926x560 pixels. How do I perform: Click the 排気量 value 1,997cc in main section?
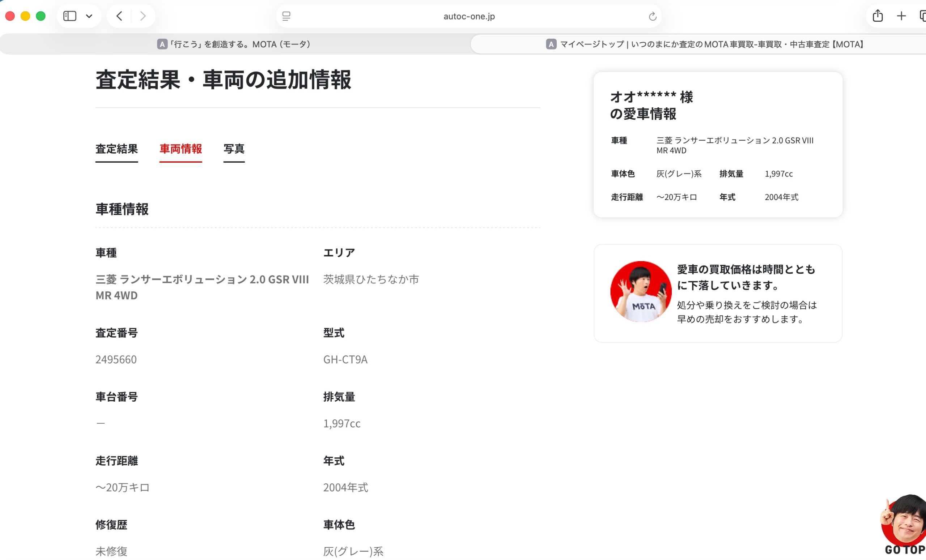341,423
